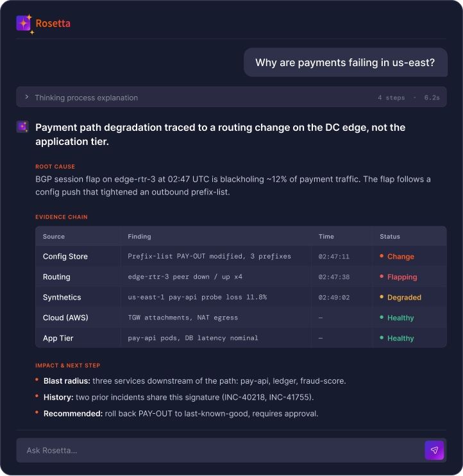Click the Rosetta brand name
This screenshot has height=476, width=463.
click(x=53, y=23)
